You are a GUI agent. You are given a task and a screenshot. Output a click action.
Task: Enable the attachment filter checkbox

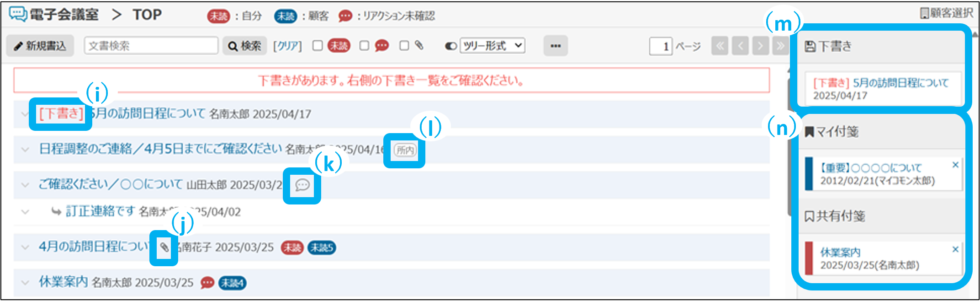click(x=404, y=46)
